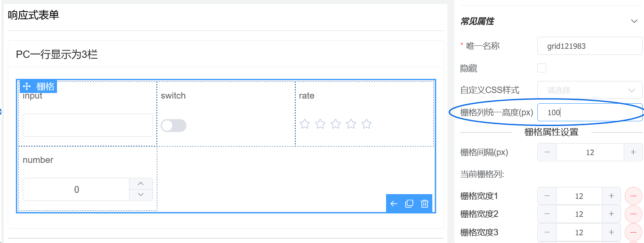Click the third star in rate
The height and width of the screenshot is (243, 644).
[x=335, y=124]
